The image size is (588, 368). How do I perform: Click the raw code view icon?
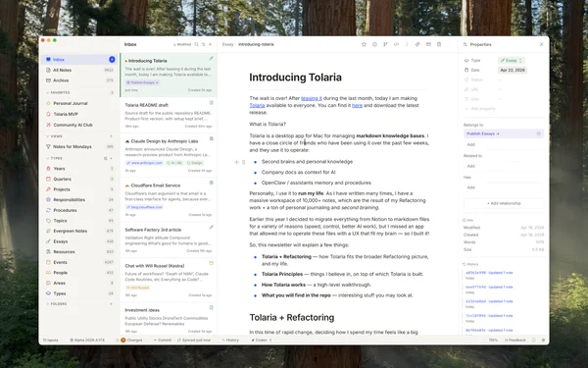click(x=396, y=44)
